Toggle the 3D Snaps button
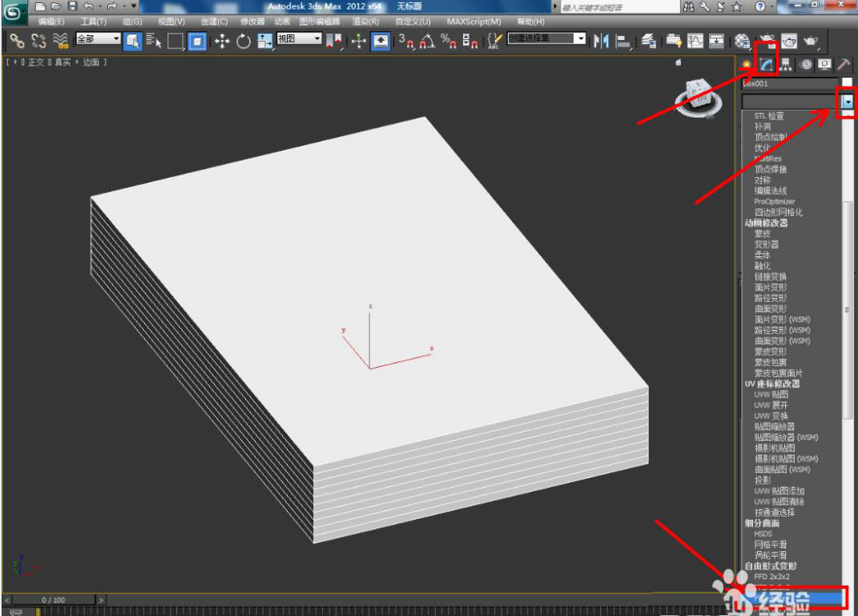The height and width of the screenshot is (616, 858). 406,40
